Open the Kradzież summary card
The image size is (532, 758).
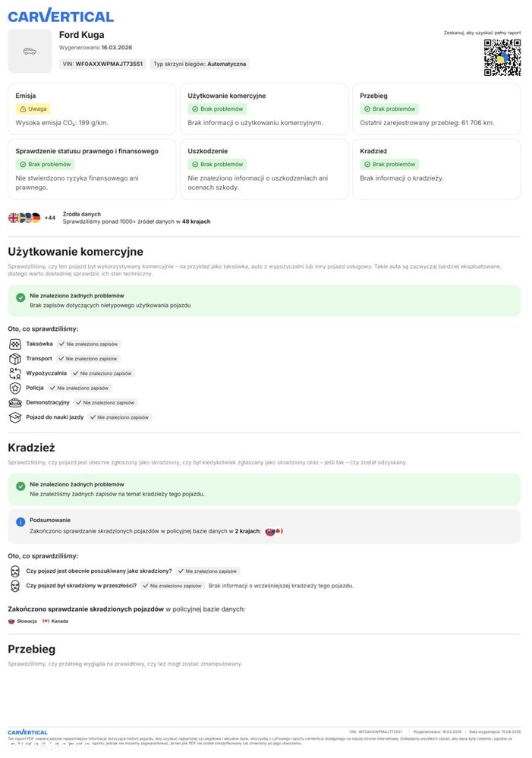coord(436,169)
